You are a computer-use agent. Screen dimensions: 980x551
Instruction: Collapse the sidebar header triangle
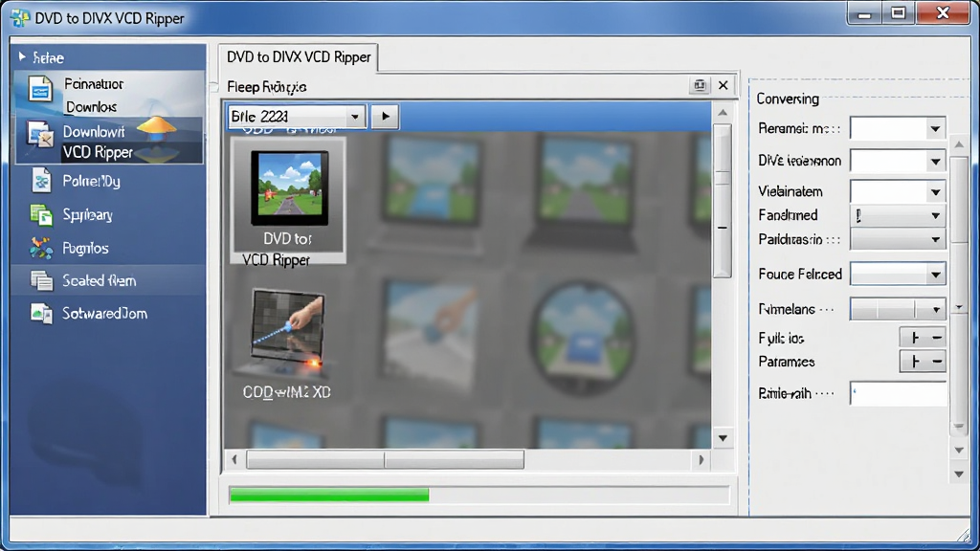(x=23, y=56)
